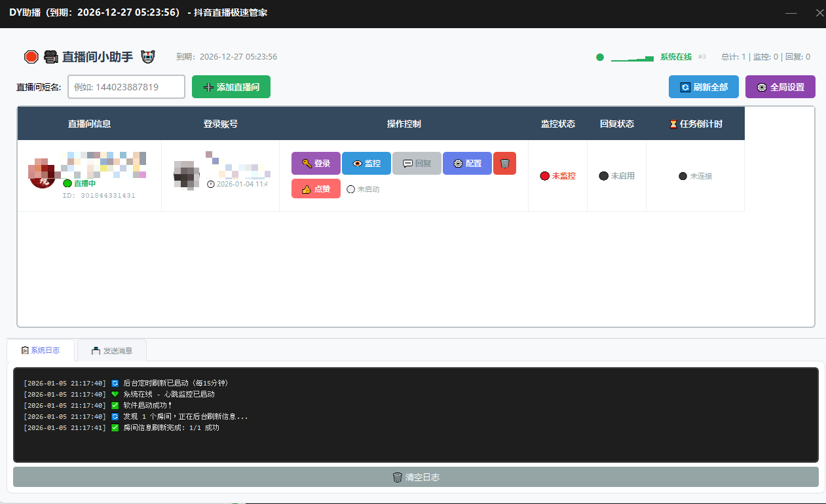The image size is (826, 504).
Task: Focus the 直播间短名 input field
Action: (x=126, y=87)
